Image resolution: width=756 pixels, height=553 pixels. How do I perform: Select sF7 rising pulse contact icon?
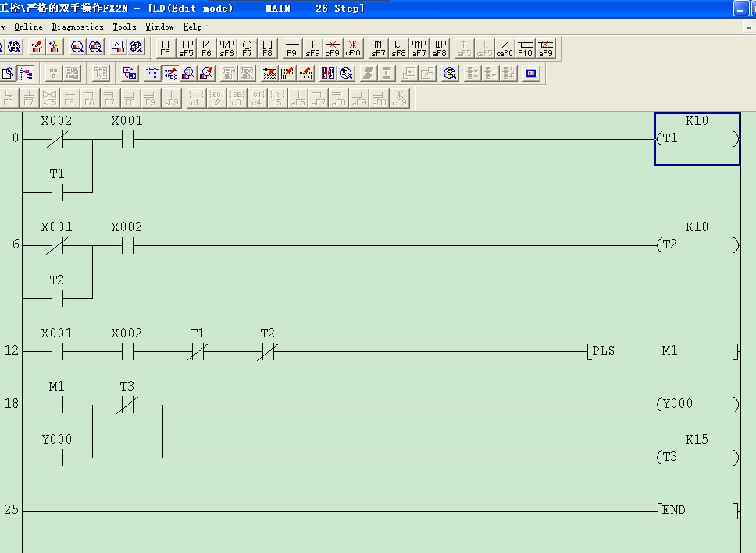(x=378, y=48)
